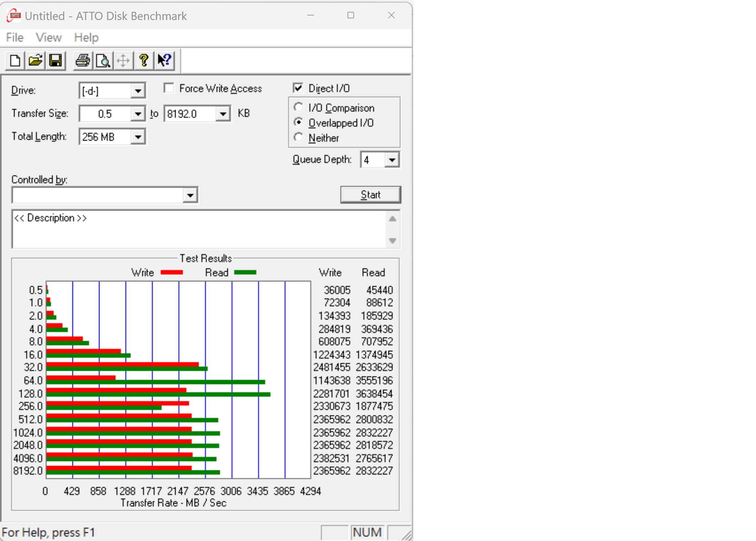Click inside the Description text box
The width and height of the screenshot is (756, 541).
199,229
